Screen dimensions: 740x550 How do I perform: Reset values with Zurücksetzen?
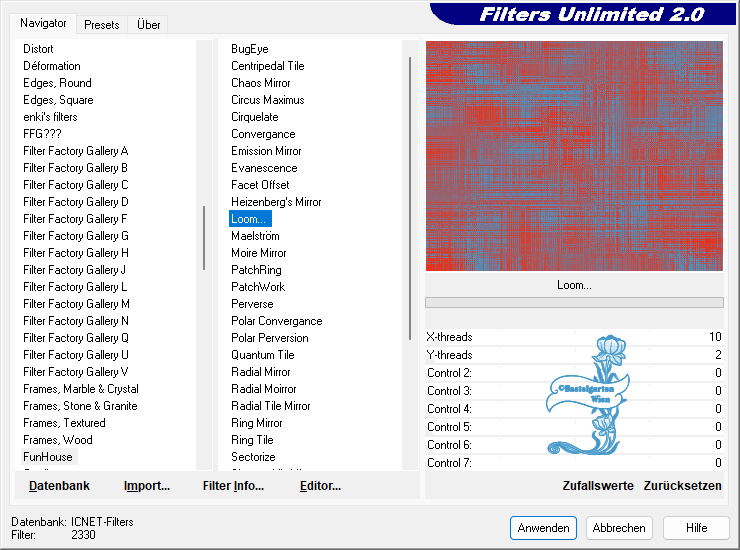coord(682,486)
